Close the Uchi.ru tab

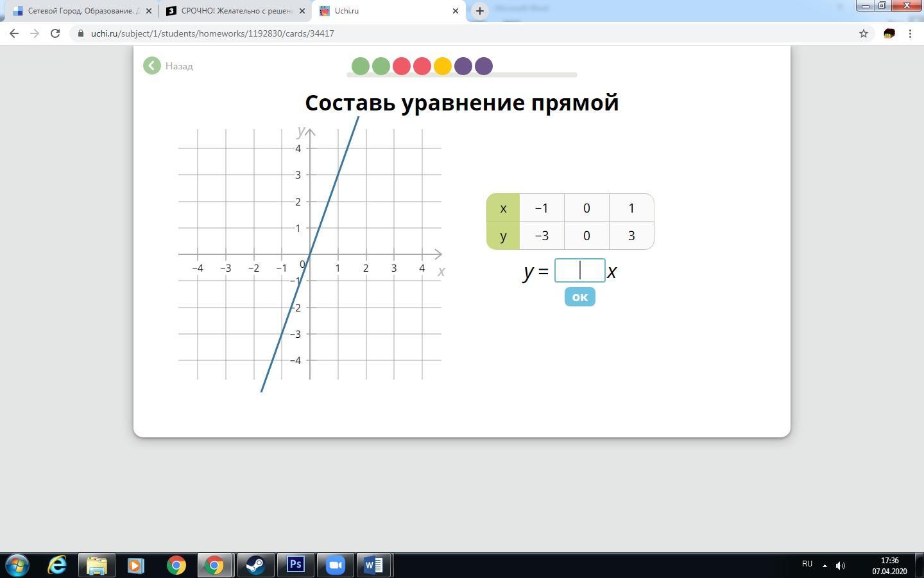456,11
